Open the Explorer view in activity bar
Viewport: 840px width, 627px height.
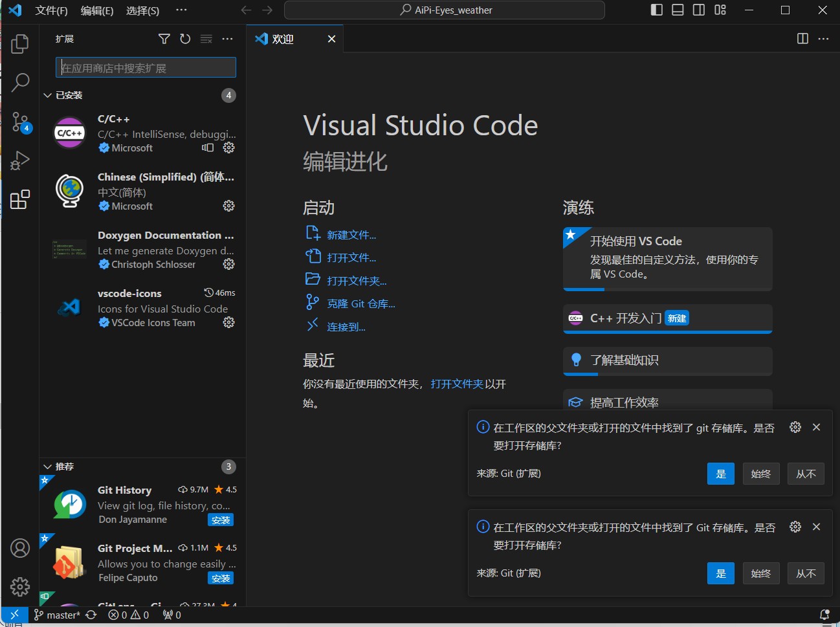coord(20,44)
